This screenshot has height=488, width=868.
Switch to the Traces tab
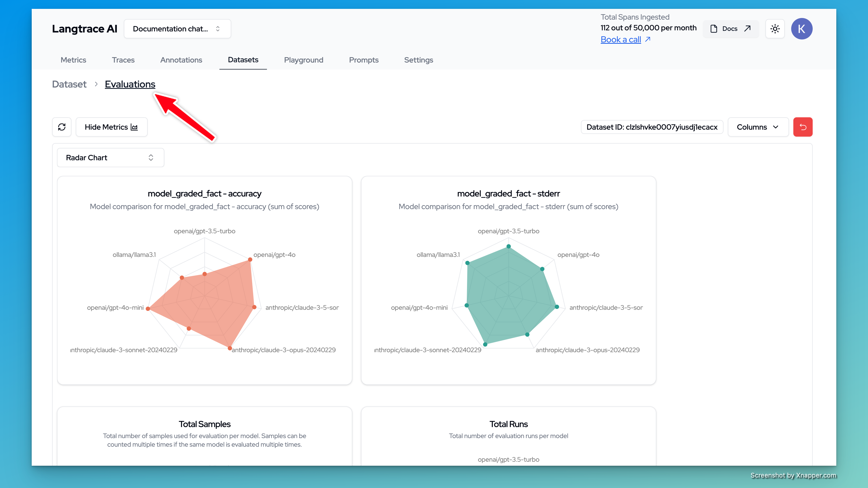[x=123, y=60]
